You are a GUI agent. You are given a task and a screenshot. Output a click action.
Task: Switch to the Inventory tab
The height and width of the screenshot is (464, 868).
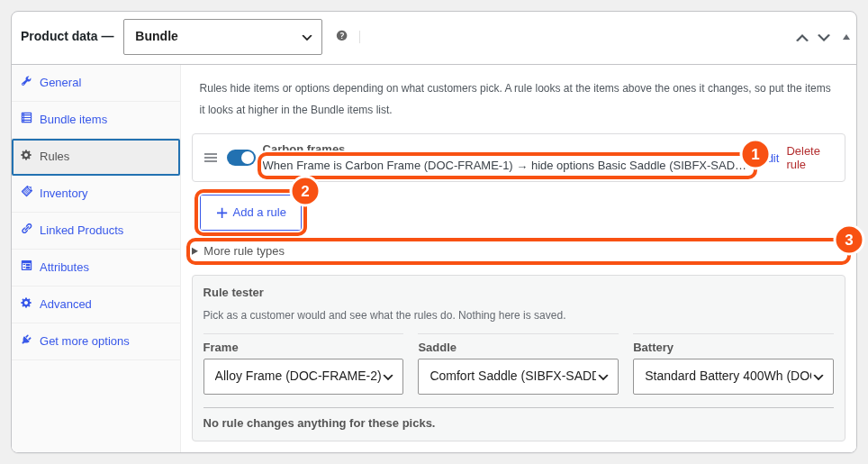coord(95,193)
